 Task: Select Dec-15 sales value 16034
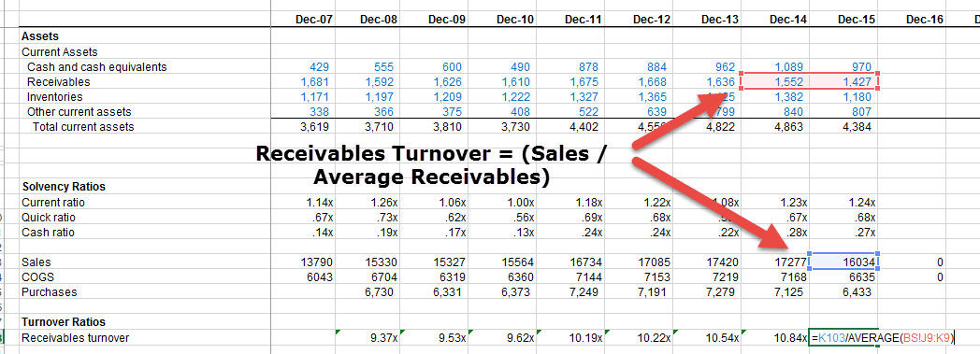pyautogui.click(x=843, y=262)
